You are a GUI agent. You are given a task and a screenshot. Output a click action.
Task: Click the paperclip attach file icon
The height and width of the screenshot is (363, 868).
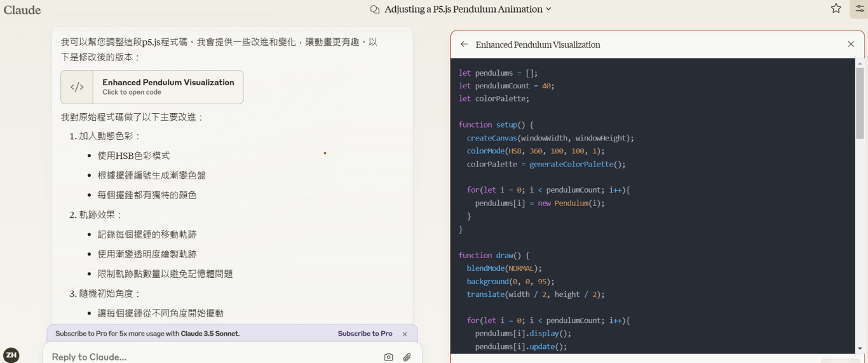[x=407, y=357]
